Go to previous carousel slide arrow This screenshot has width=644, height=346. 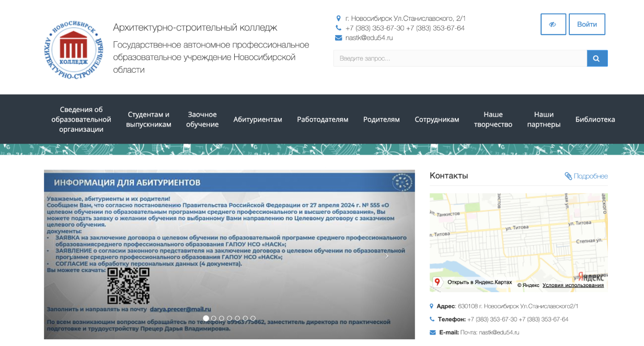(x=72, y=256)
